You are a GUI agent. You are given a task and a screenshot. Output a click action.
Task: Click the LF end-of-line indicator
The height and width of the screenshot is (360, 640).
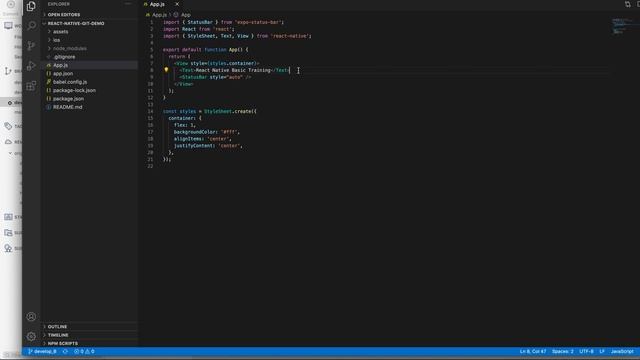point(602,351)
